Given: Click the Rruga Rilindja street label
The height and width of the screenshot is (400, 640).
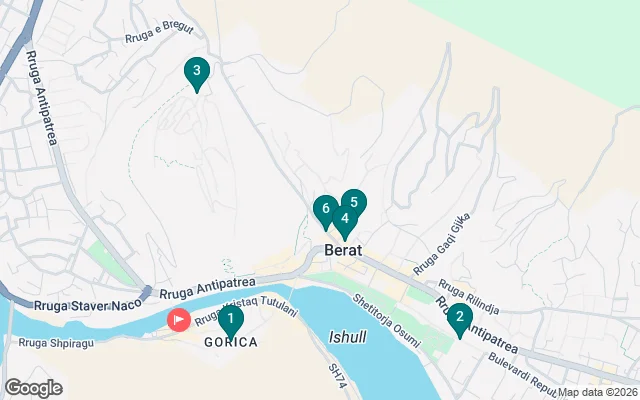Looking at the screenshot, I should point(469,297).
